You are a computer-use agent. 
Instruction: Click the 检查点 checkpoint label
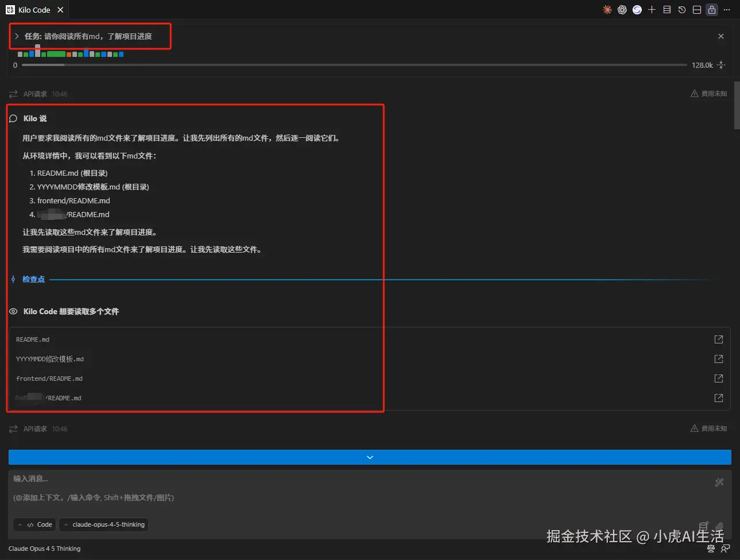coord(33,279)
